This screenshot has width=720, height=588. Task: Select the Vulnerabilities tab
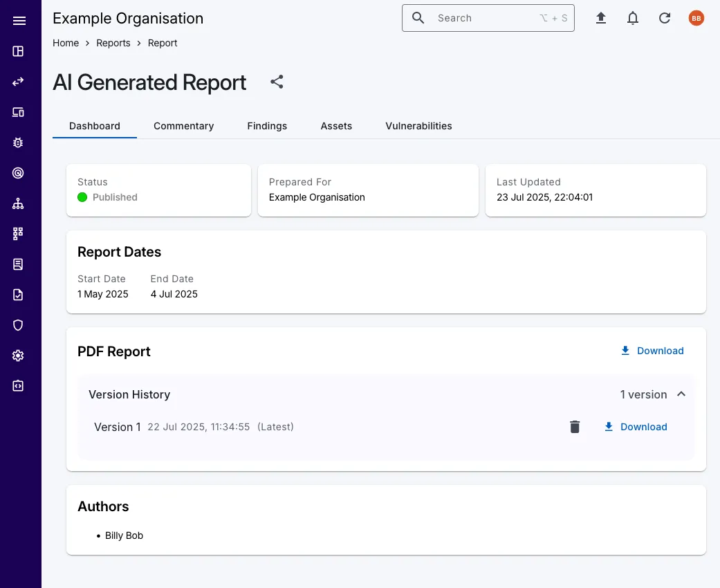click(418, 126)
